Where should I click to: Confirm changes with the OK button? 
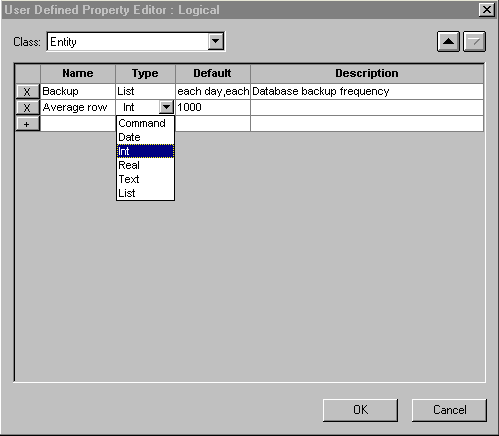360,410
